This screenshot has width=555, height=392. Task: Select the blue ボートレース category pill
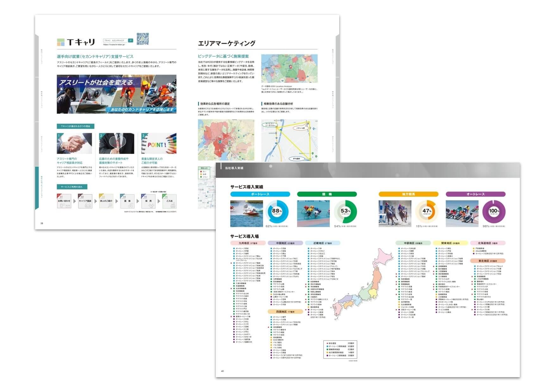click(x=260, y=194)
